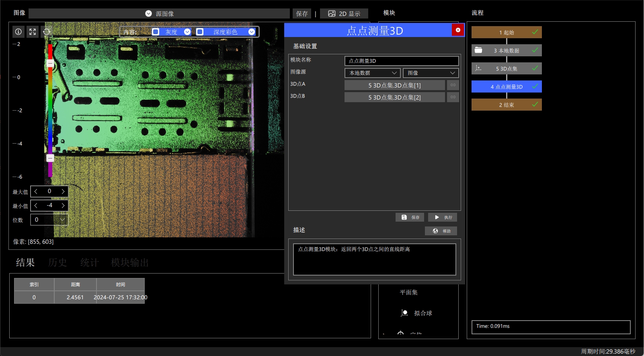Select the 1 起始 flow step

pyautogui.click(x=507, y=32)
